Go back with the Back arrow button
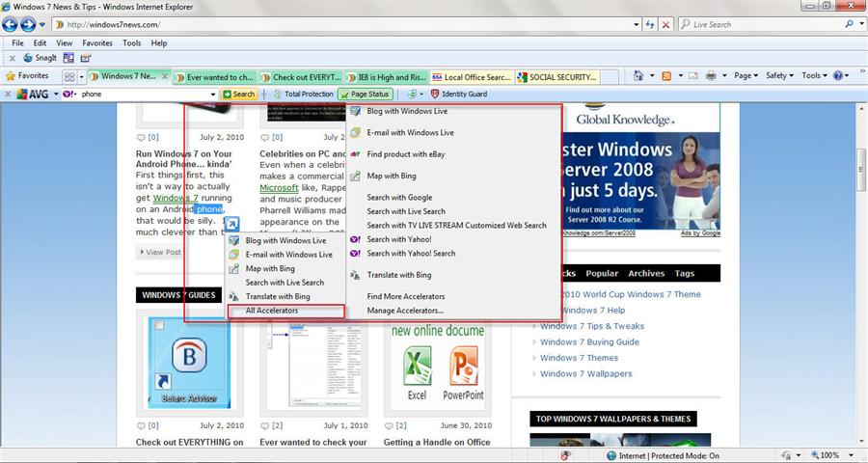 click(x=10, y=24)
